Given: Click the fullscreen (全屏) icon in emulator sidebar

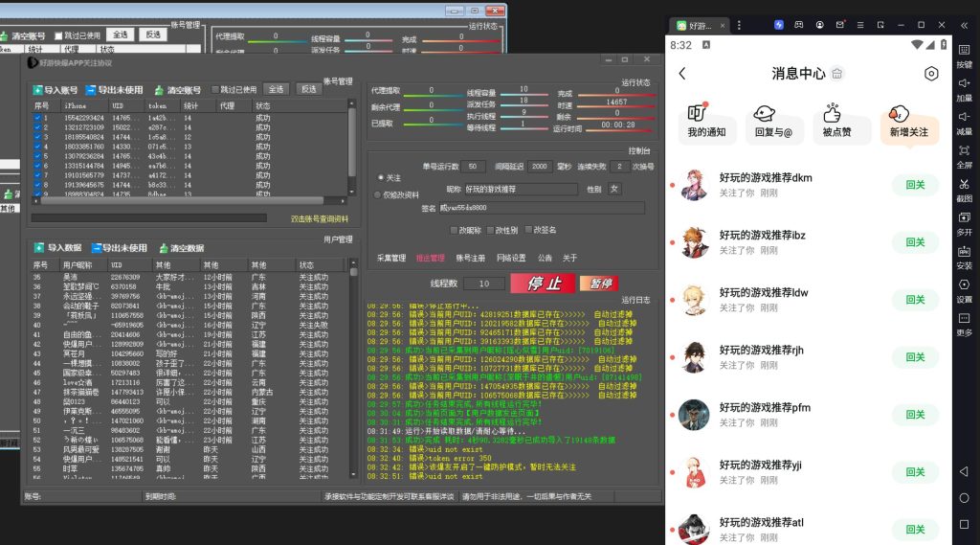Looking at the screenshot, I should coord(965,150).
